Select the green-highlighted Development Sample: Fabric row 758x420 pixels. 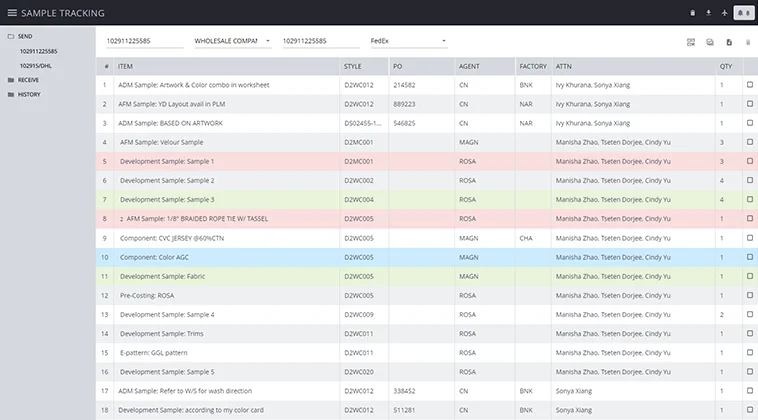coord(427,276)
